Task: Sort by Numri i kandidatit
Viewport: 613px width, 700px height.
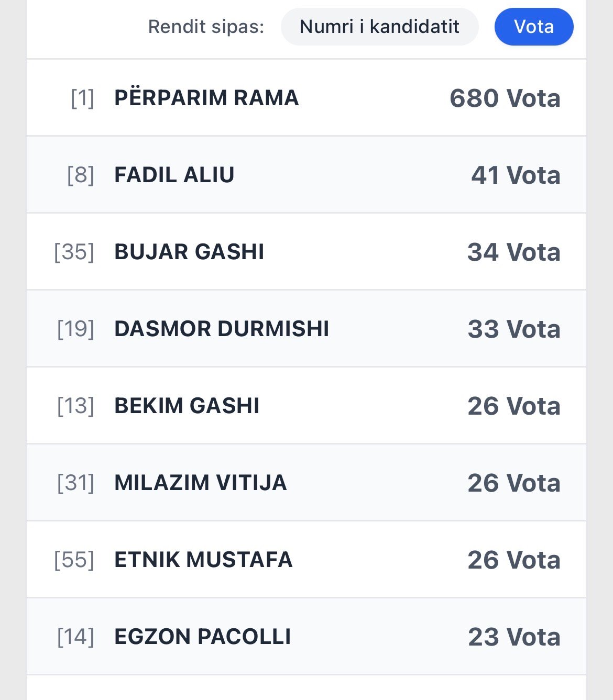Action: (x=379, y=27)
